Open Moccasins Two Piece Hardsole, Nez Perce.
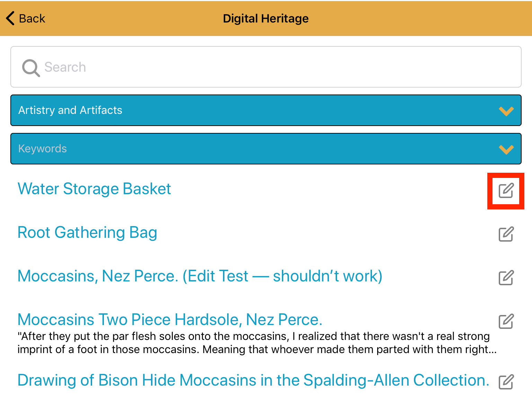Screen dimensions: 532x396 [x=170, y=319]
